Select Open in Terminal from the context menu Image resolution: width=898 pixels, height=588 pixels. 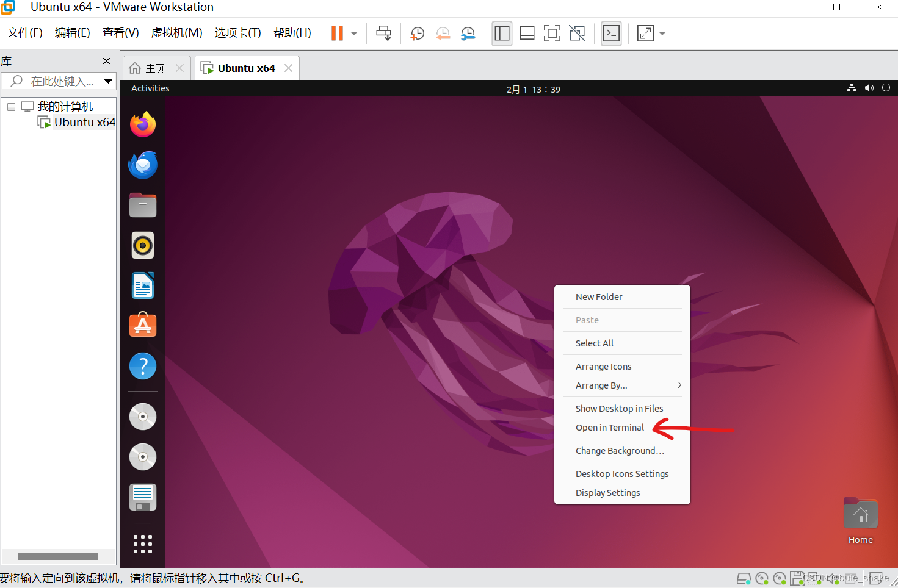(x=609, y=427)
